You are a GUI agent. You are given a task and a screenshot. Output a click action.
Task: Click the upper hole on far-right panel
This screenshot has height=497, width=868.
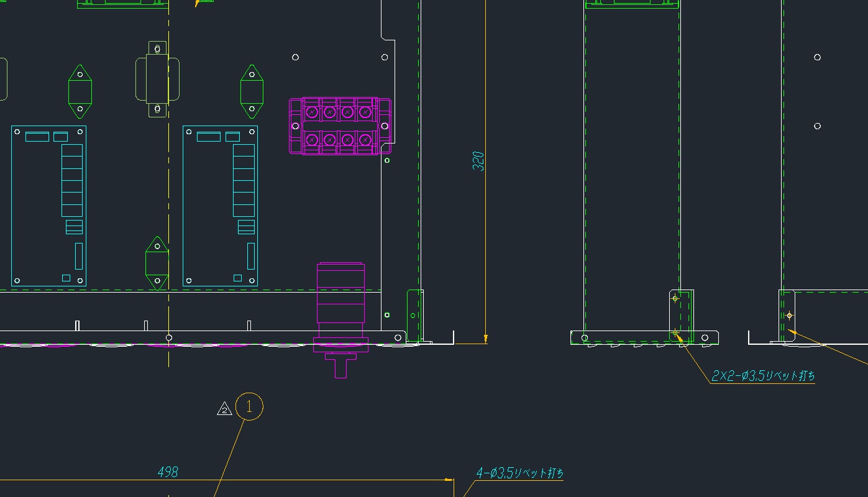pos(818,57)
